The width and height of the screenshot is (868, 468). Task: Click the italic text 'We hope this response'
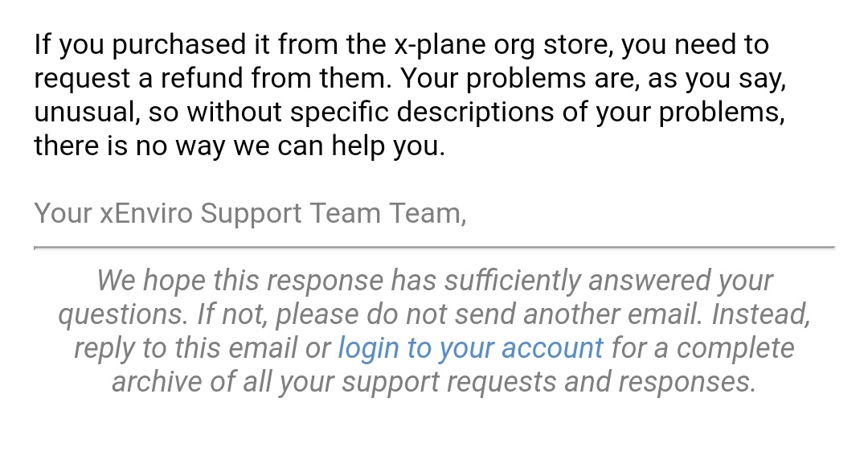(x=240, y=281)
